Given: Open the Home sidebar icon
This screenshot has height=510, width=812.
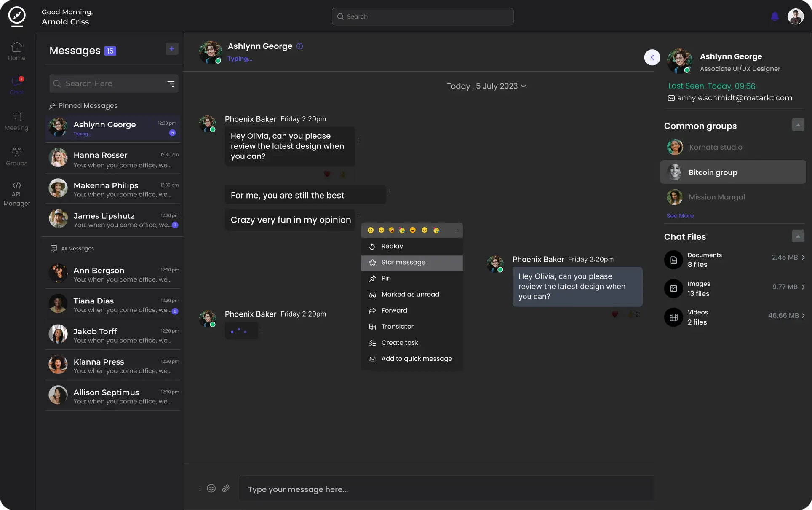Looking at the screenshot, I should coord(16,47).
